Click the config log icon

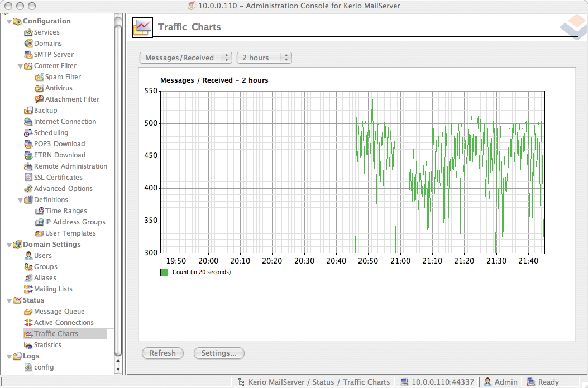(x=28, y=367)
